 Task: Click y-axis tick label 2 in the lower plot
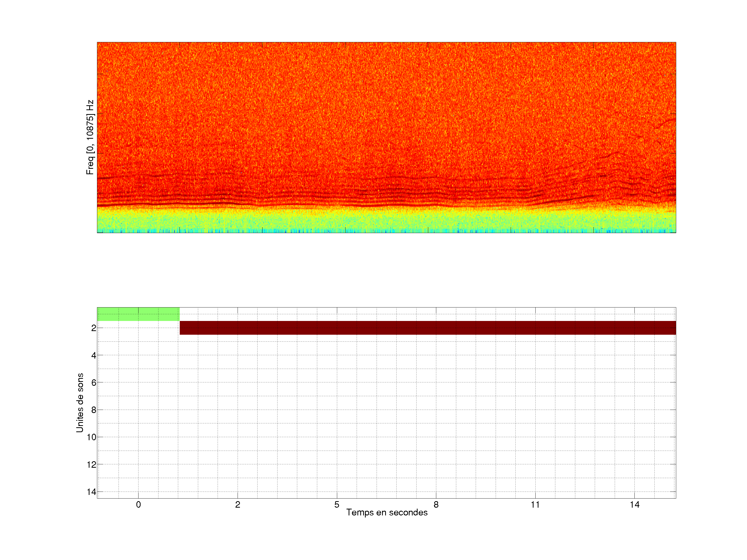[x=94, y=328]
